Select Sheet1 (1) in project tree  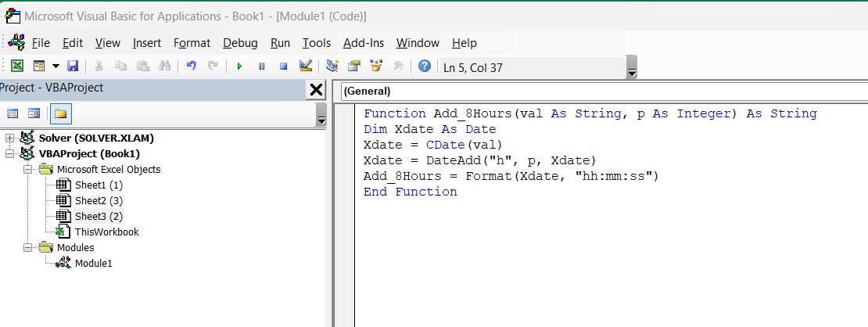click(x=99, y=185)
